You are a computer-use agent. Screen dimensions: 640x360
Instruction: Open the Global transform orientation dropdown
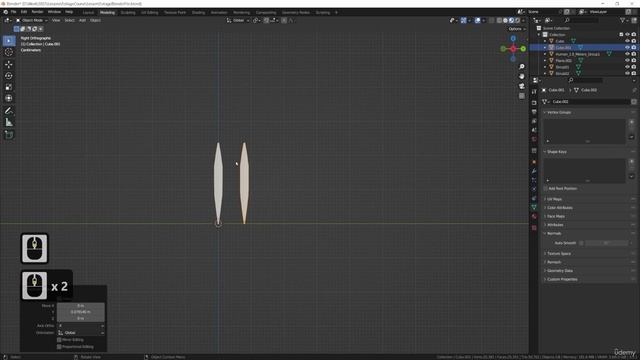pos(238,20)
